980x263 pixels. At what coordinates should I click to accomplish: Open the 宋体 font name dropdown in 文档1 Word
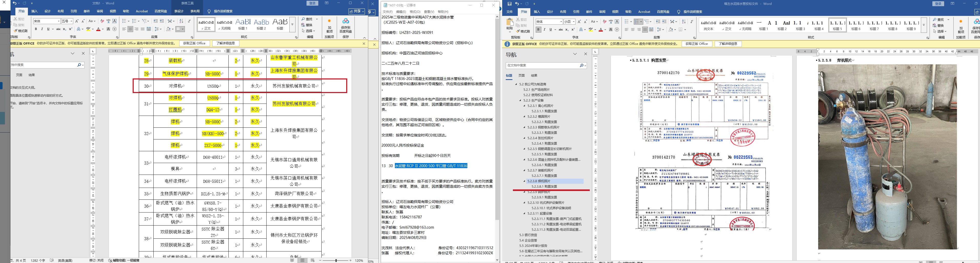pos(59,21)
